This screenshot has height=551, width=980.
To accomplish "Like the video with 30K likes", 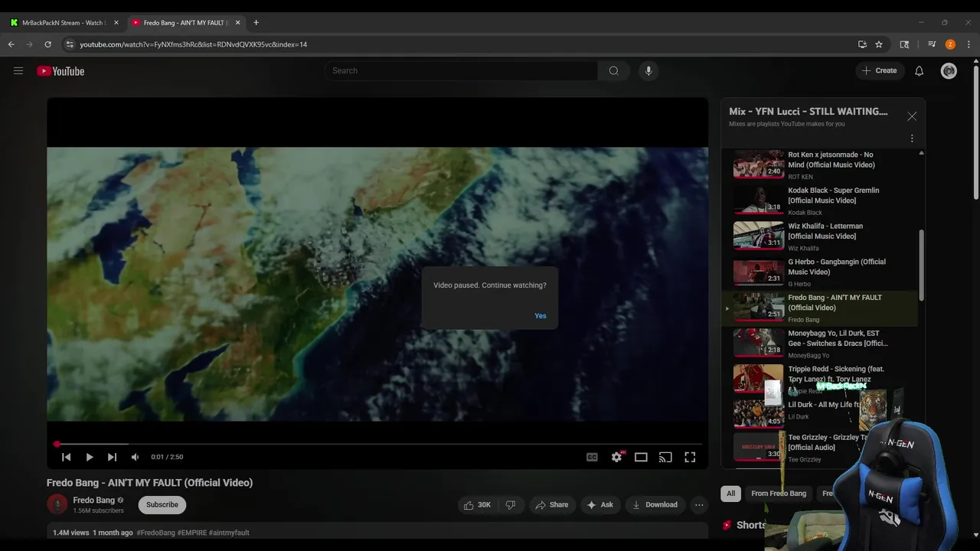I will click(477, 504).
